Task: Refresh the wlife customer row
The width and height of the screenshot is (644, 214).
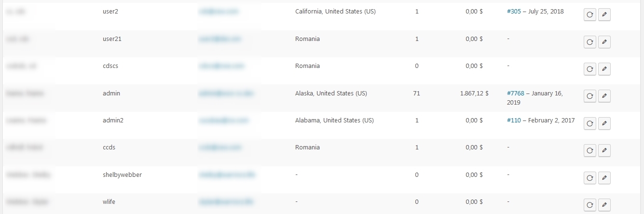Action: 589,205
